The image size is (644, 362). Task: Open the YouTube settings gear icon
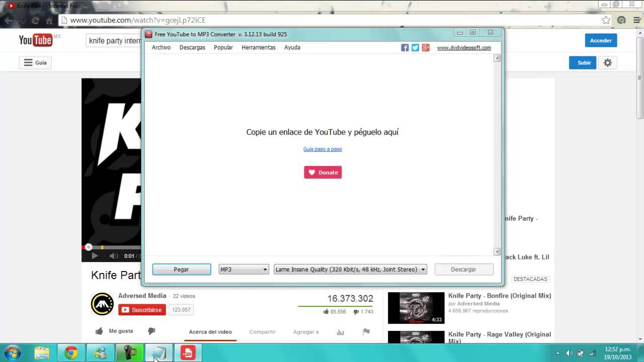click(x=608, y=63)
